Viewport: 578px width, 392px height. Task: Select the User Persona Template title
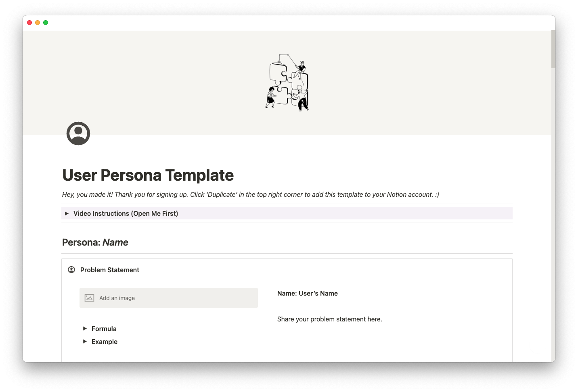(x=148, y=175)
